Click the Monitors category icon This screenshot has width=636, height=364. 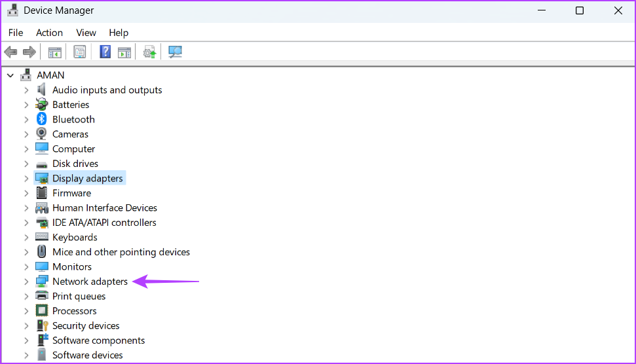coord(41,266)
